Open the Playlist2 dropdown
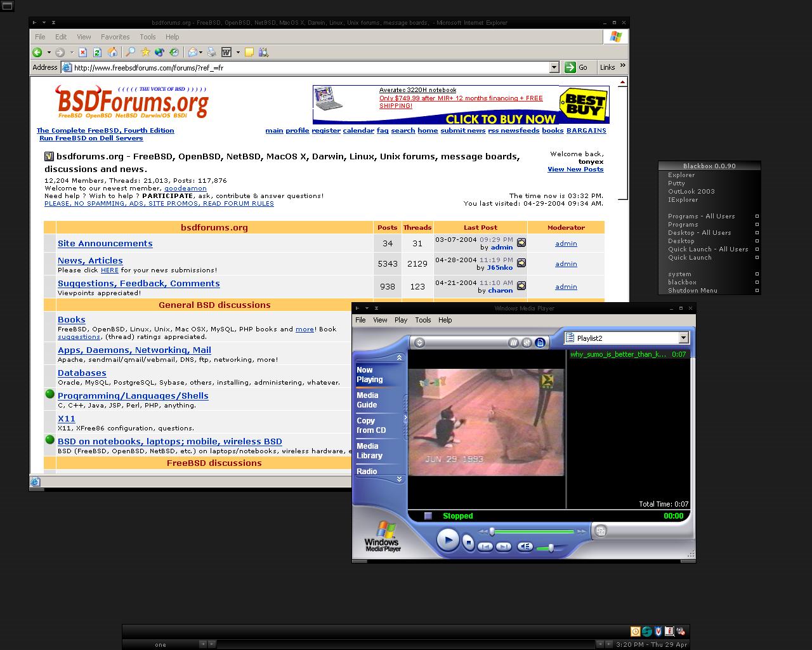This screenshot has height=650, width=812. coord(683,338)
